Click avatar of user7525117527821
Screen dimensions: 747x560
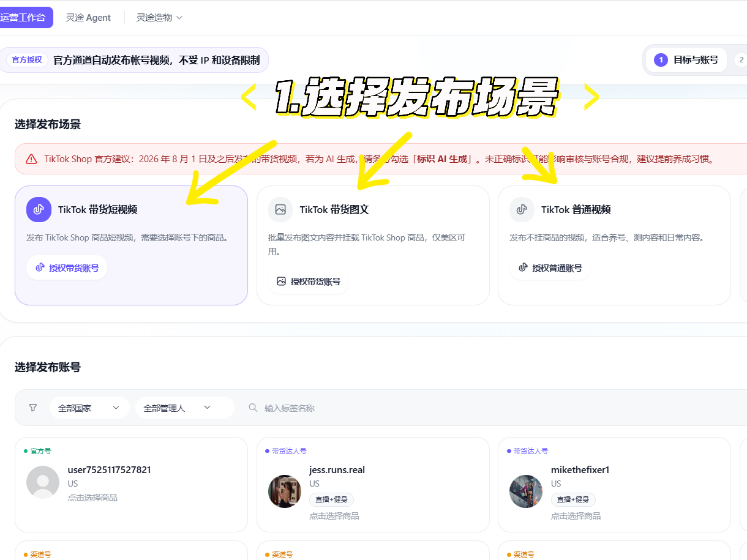(x=43, y=482)
